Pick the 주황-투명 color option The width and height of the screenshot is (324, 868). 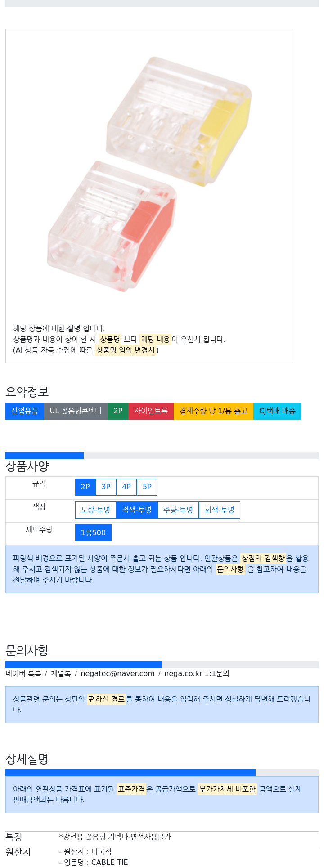[178, 510]
